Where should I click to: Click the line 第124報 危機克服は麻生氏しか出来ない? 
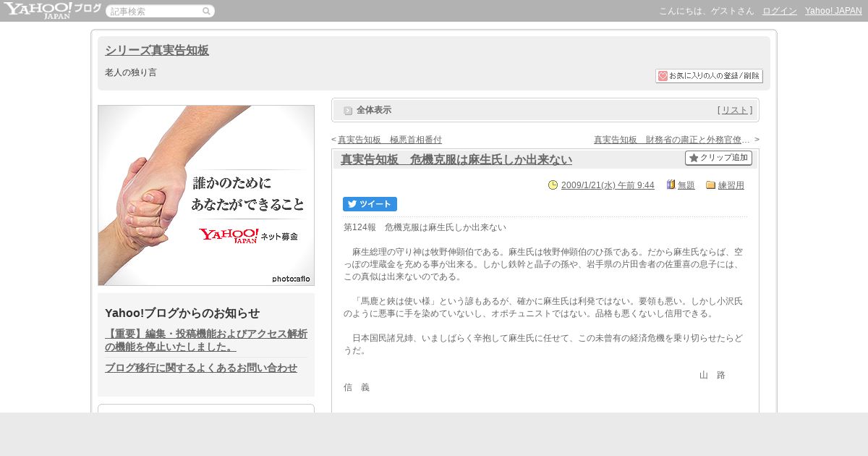[425, 227]
